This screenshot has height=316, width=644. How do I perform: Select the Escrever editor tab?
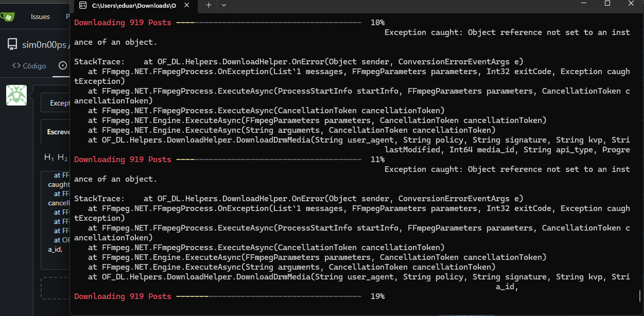(58, 132)
